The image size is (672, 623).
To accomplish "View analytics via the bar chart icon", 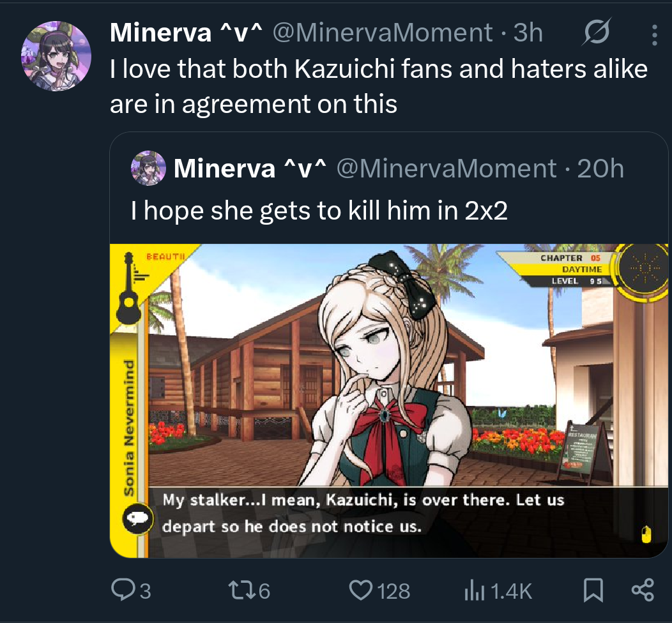I will pyautogui.click(x=474, y=591).
